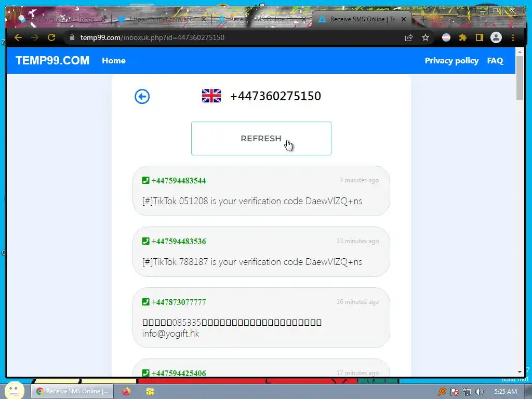Click sender number +447873077777
532x399 pixels.
pyautogui.click(x=179, y=302)
